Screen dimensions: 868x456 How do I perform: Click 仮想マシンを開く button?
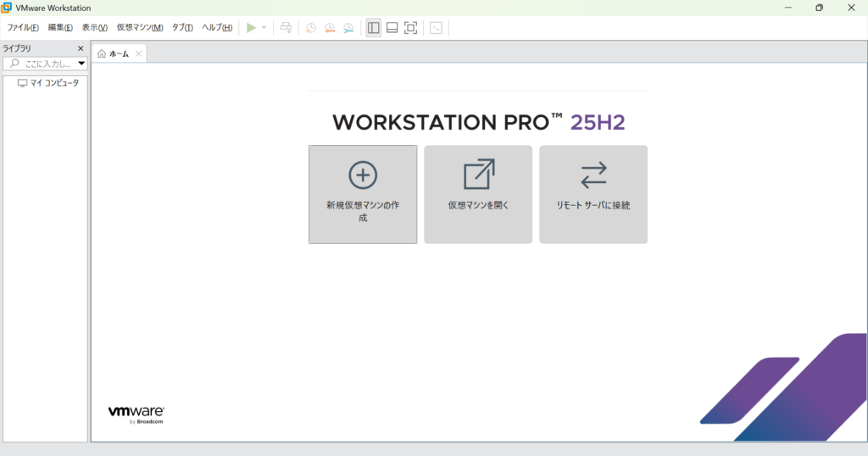(x=478, y=194)
